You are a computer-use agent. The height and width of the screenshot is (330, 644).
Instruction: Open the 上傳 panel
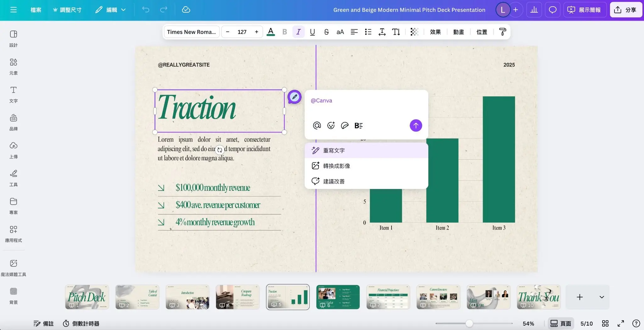(13, 149)
